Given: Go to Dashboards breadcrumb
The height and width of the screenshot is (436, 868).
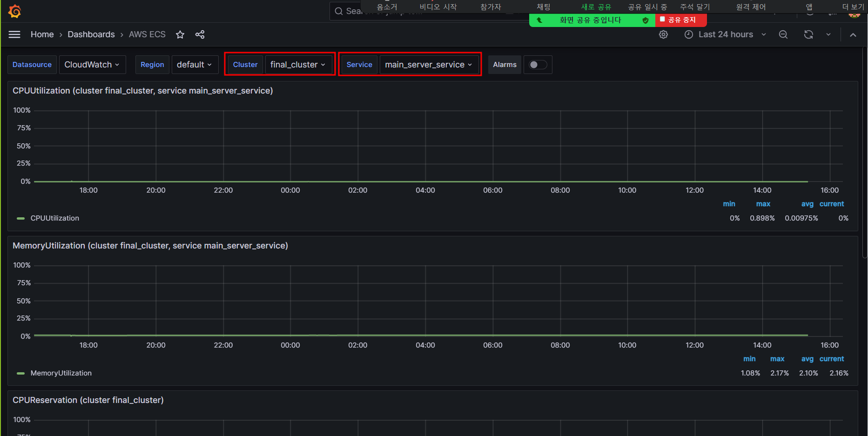Looking at the screenshot, I should 91,34.
